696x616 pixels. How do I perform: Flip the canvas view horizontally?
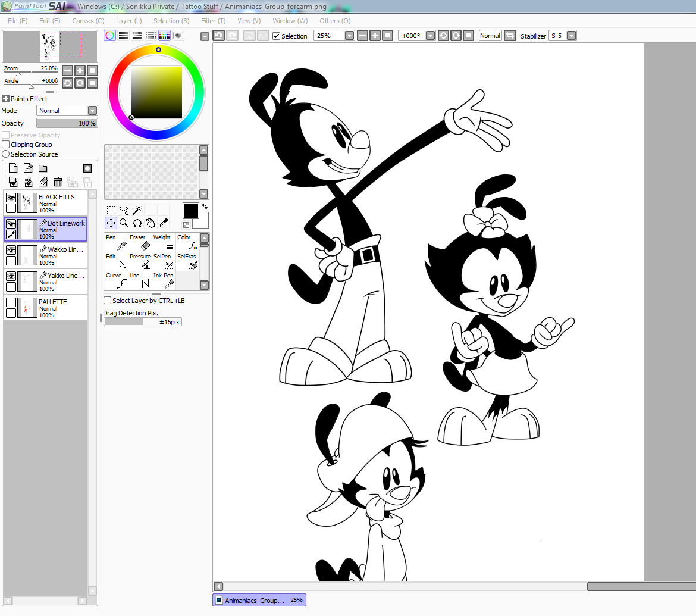tap(510, 36)
